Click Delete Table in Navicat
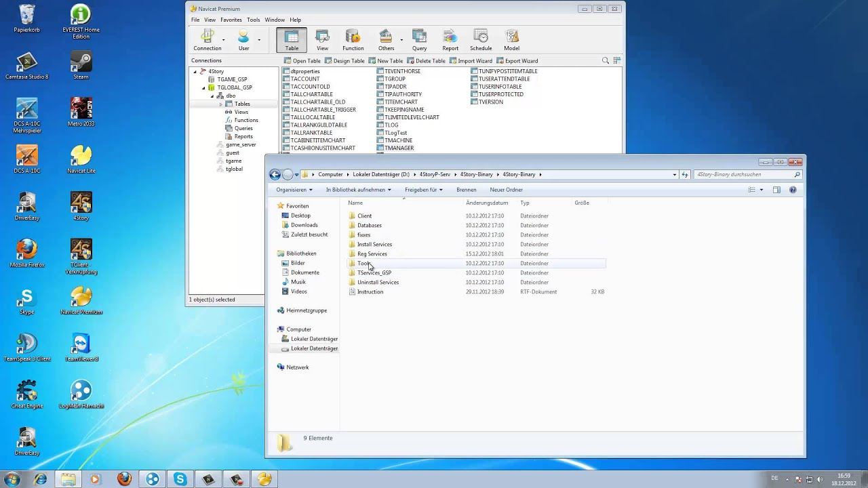The image size is (868, 488). [x=426, y=61]
